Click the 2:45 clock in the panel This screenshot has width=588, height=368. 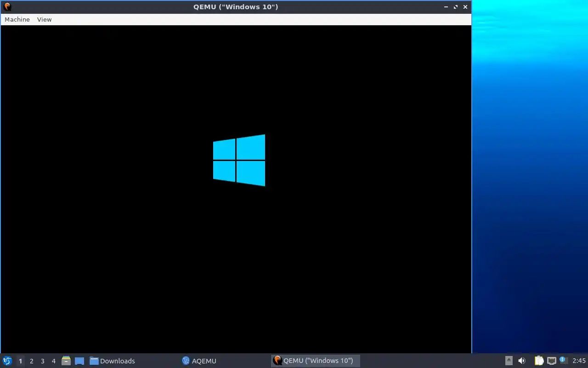(579, 361)
